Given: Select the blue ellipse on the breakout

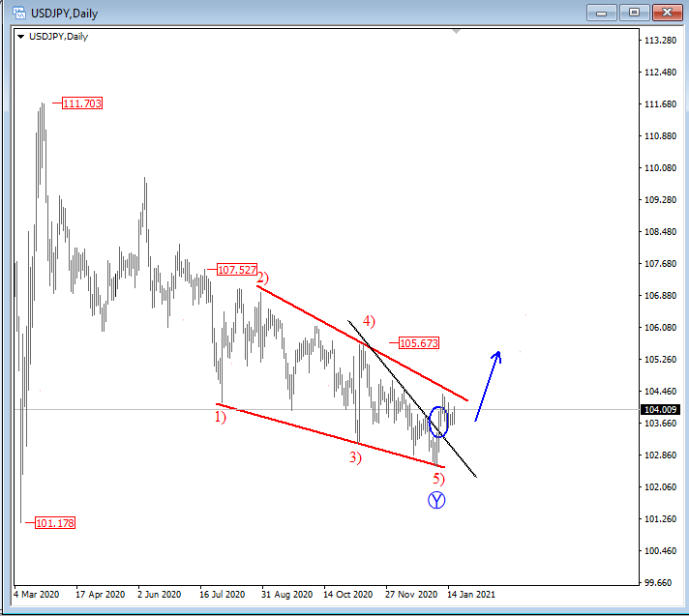Looking at the screenshot, I should point(437,422).
